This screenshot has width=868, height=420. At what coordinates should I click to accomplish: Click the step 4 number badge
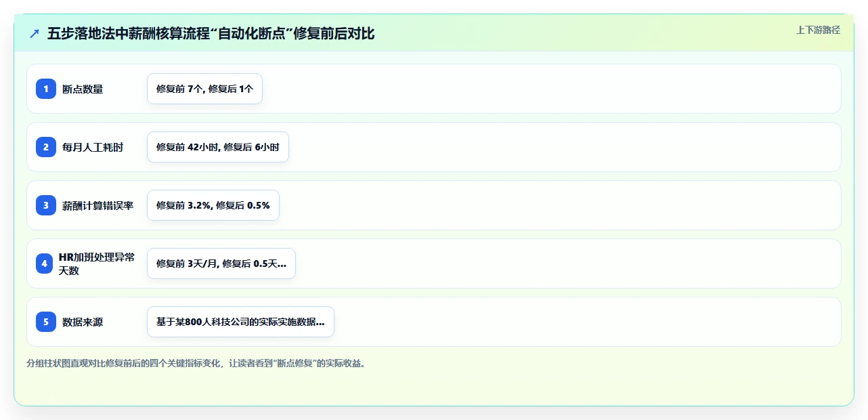pos(44,264)
